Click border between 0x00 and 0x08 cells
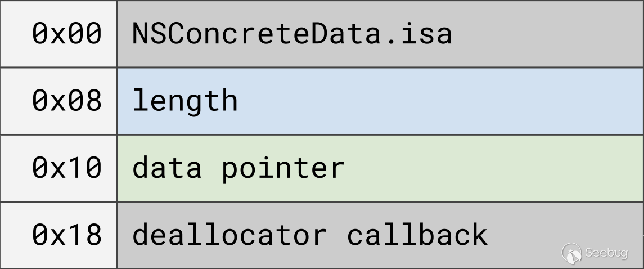 pyautogui.click(x=58, y=68)
